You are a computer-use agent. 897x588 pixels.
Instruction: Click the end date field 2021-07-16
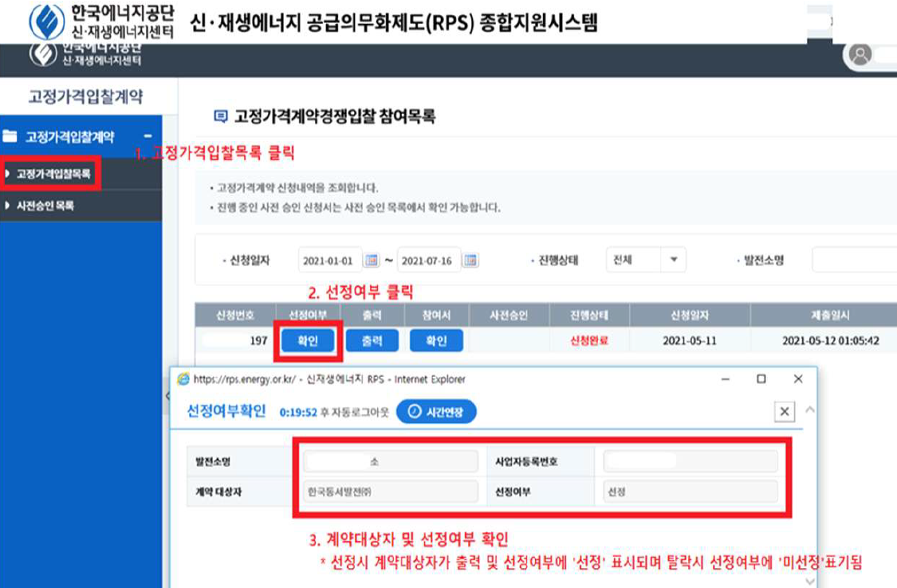pos(428,261)
